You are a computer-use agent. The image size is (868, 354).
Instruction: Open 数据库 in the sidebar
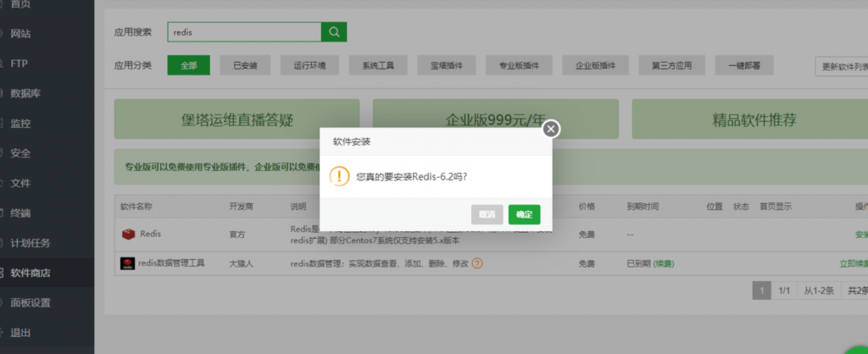pos(25,93)
